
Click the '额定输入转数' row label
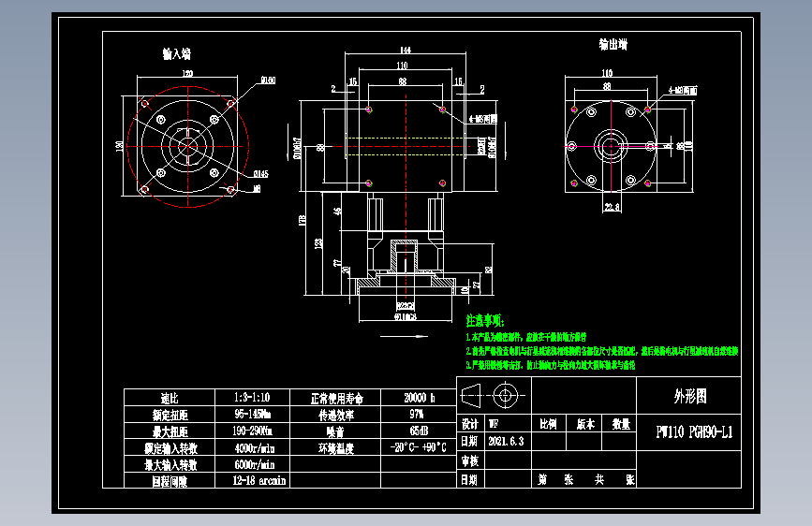[170, 447]
